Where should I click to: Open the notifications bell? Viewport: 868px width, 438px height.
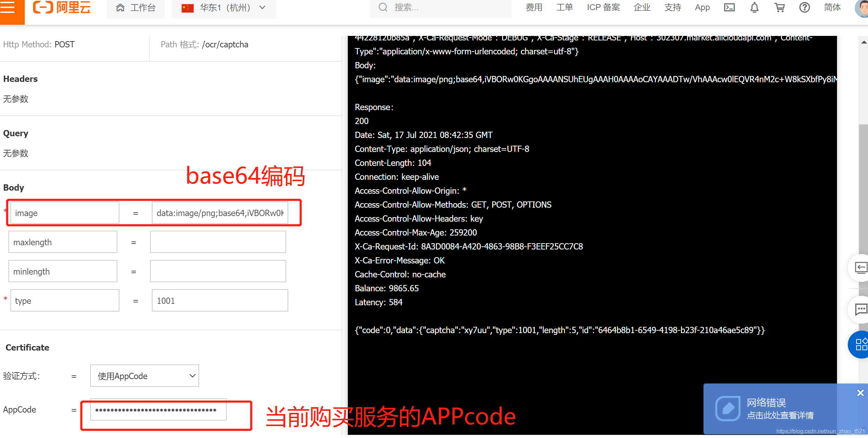coord(754,8)
